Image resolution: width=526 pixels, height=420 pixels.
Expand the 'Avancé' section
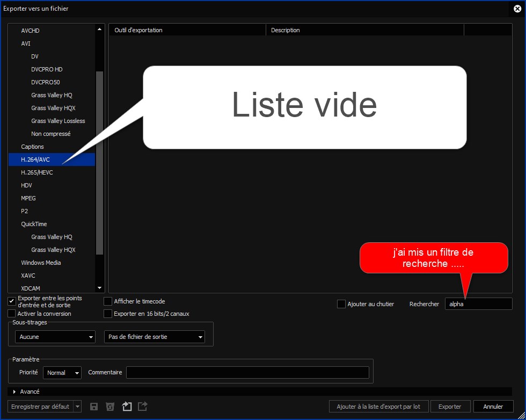click(14, 392)
